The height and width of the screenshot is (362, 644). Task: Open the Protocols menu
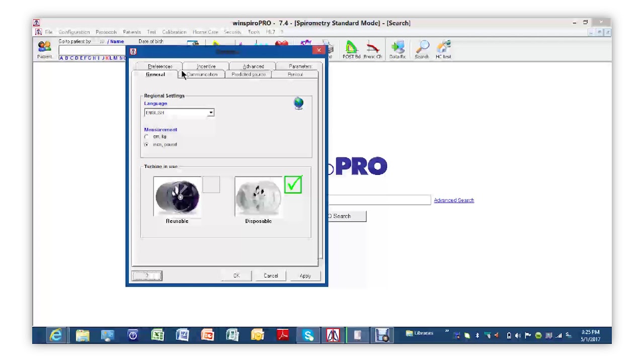[106, 32]
